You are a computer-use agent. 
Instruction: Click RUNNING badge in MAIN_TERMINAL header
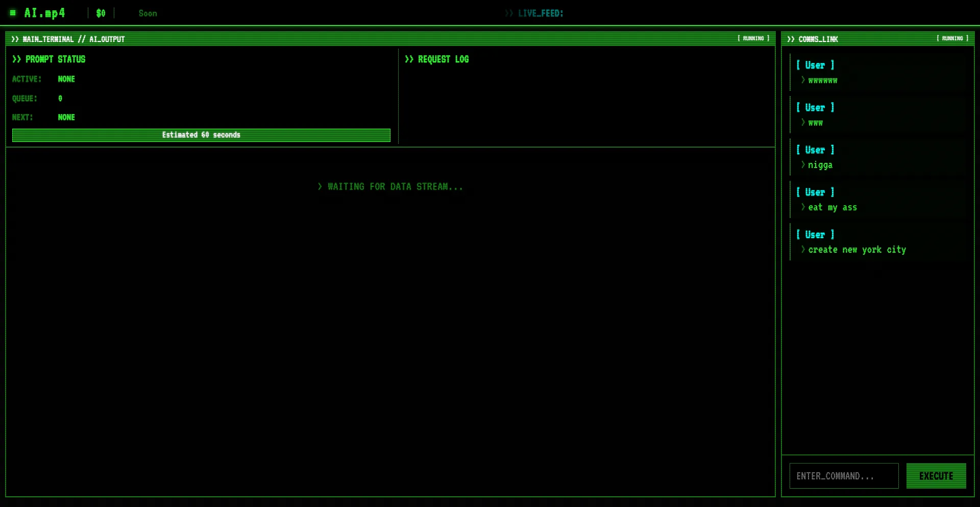tap(753, 39)
